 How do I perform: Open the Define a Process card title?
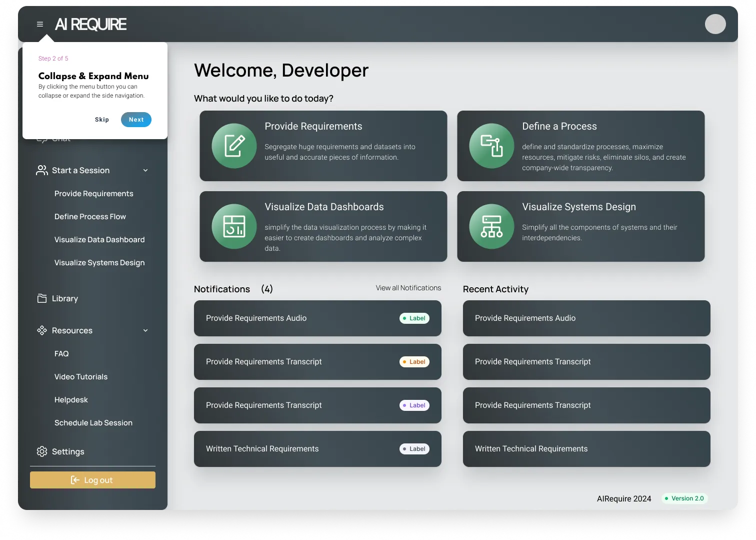click(559, 126)
